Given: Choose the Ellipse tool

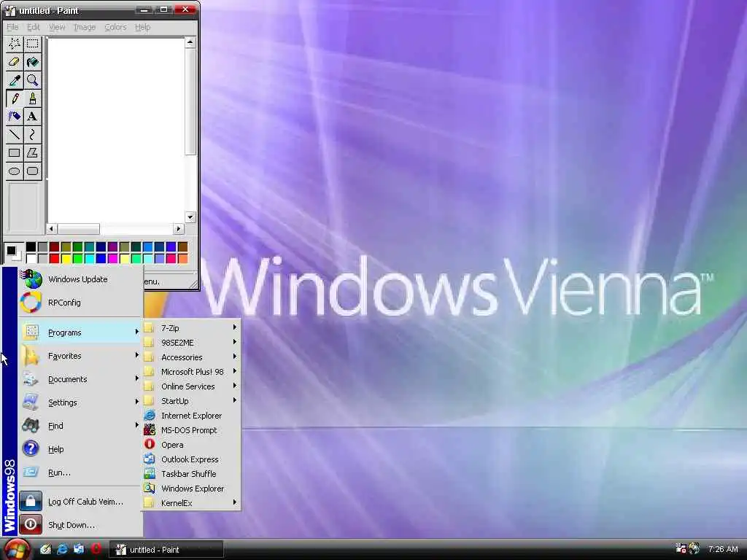Looking at the screenshot, I should click(15, 171).
